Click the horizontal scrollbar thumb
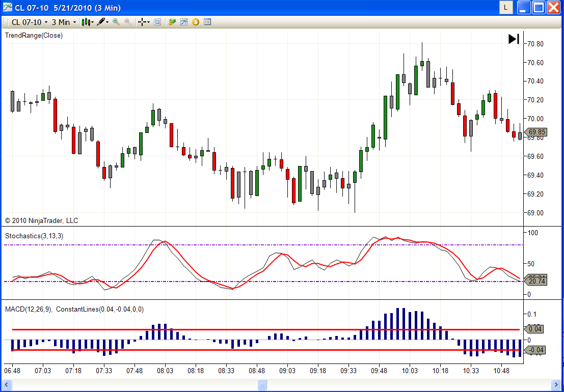564x392 pixels. click(262, 385)
